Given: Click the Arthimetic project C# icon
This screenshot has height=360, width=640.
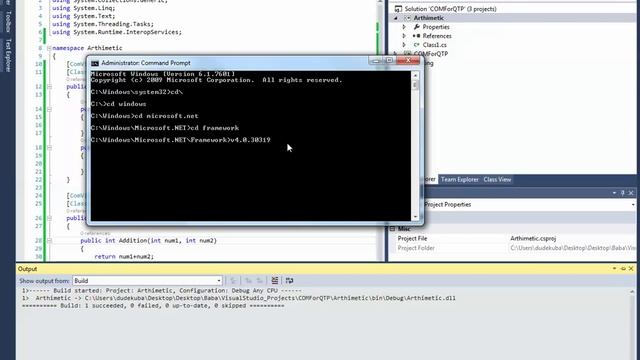Looking at the screenshot, I should click(x=407, y=18).
